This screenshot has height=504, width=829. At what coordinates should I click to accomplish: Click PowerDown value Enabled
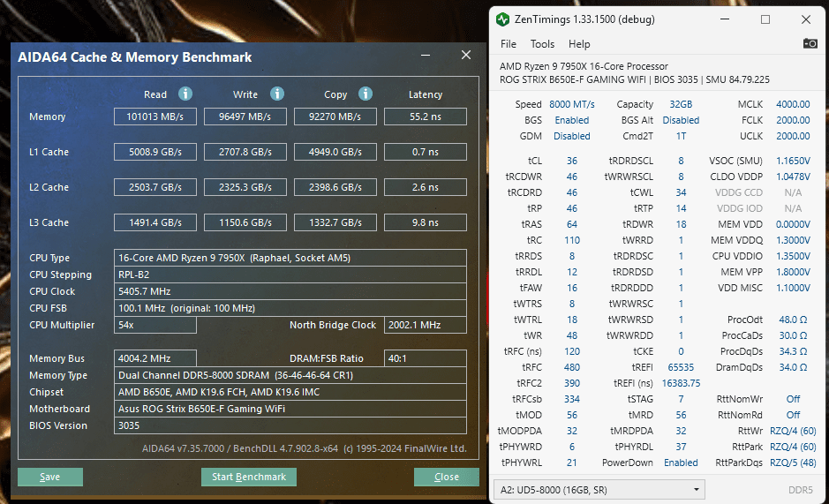click(x=681, y=463)
